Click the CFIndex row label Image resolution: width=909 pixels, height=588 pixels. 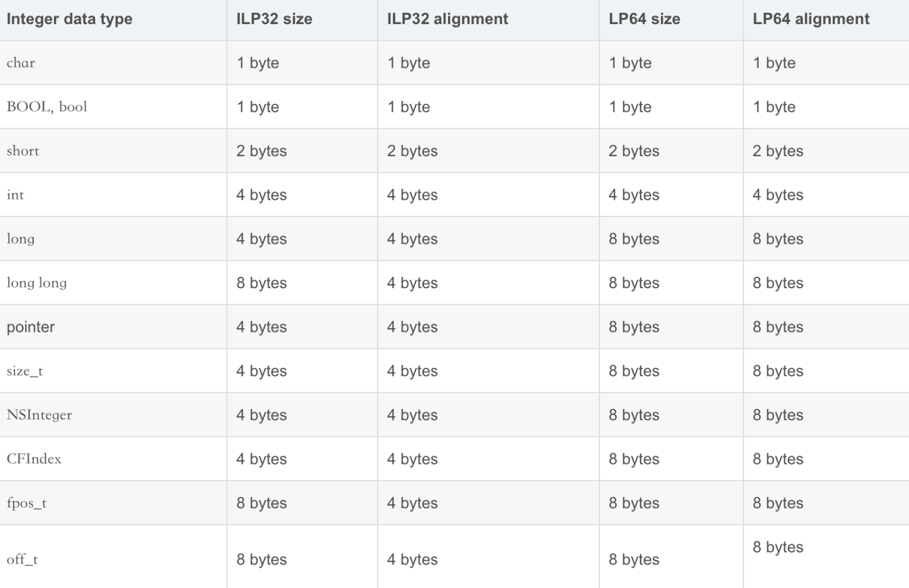[x=34, y=459]
